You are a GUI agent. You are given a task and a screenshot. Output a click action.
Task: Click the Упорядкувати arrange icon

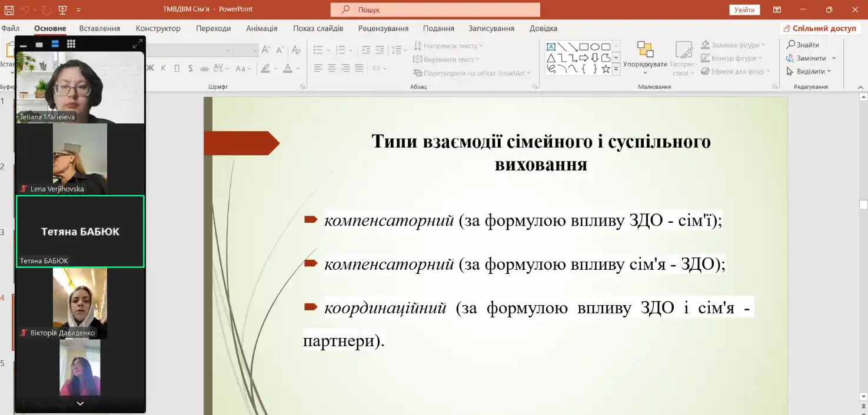point(645,50)
